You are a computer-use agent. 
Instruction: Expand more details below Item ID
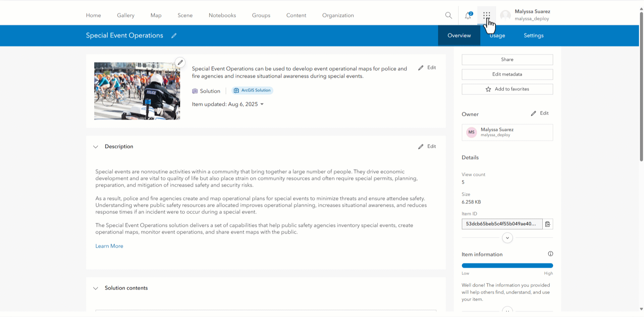(507, 238)
